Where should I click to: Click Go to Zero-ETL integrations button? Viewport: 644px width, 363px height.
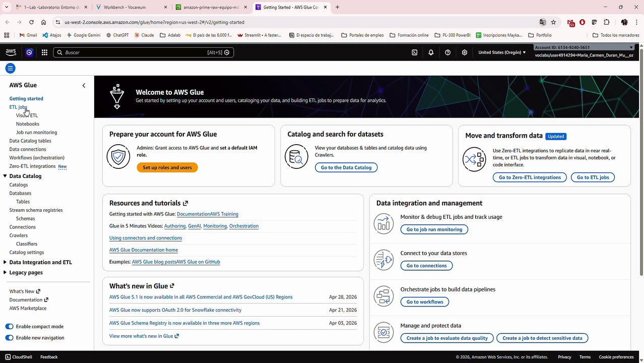pyautogui.click(x=530, y=177)
